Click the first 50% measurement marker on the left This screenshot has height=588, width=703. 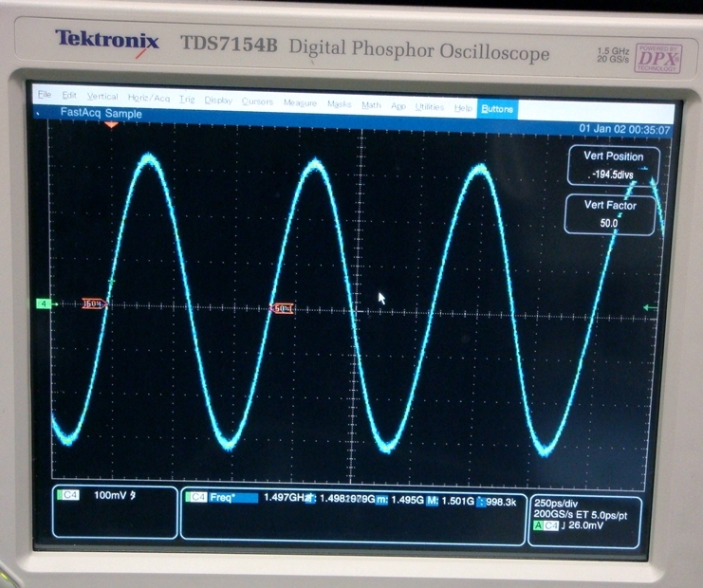pyautogui.click(x=94, y=303)
